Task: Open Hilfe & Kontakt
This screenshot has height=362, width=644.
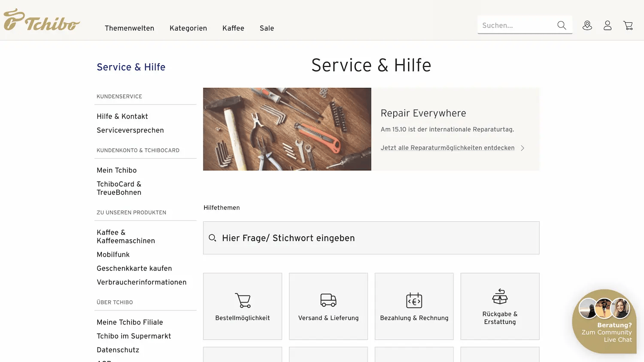Action: tap(122, 116)
